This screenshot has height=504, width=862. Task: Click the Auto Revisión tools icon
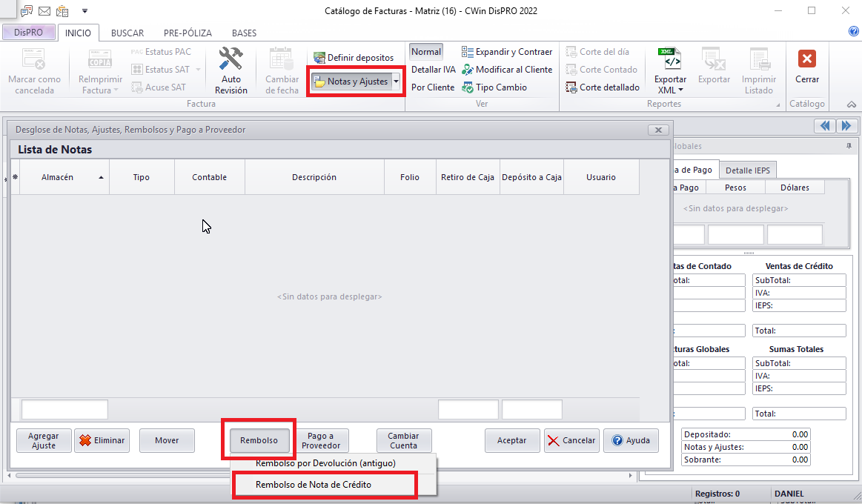(x=231, y=60)
